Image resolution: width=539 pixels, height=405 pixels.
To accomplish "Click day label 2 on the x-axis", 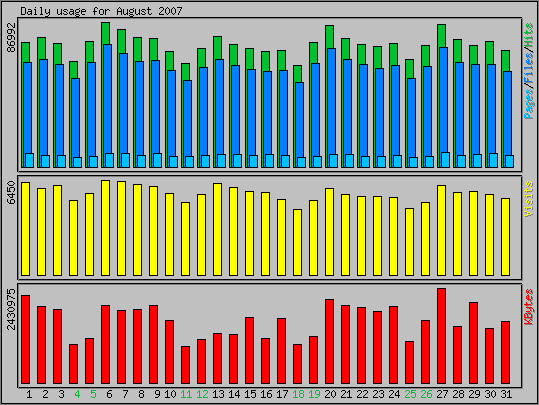I will coord(45,394).
